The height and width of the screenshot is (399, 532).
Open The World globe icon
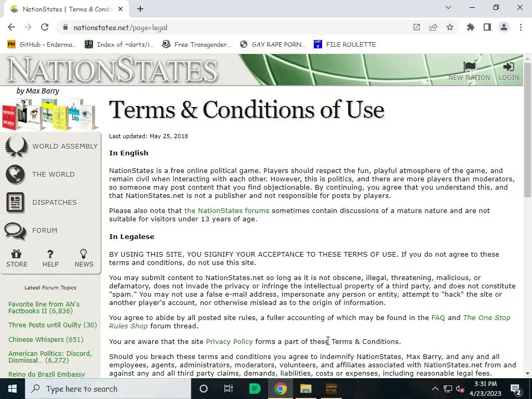(15, 175)
